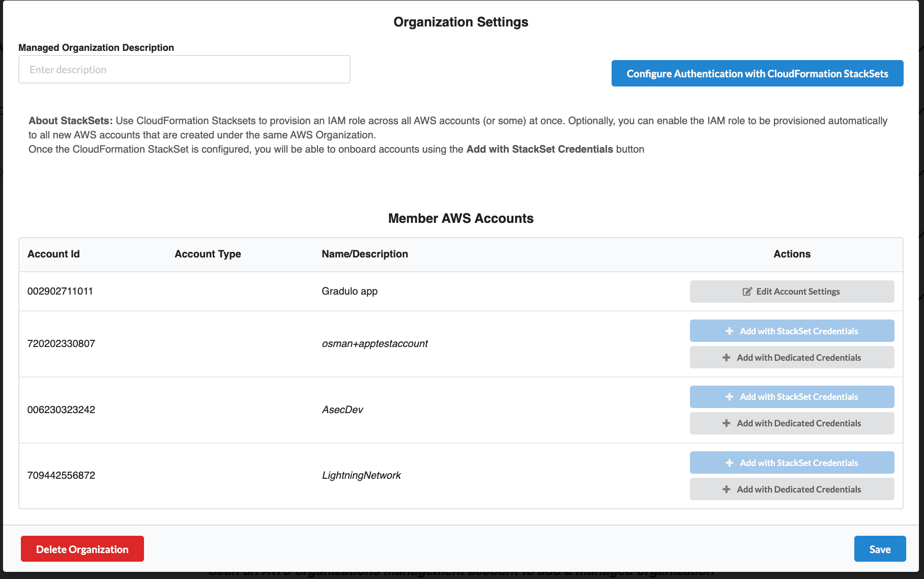The image size is (924, 579).
Task: Click plus icon to add osman+apptestaccount with StackSet
Action: (x=729, y=330)
